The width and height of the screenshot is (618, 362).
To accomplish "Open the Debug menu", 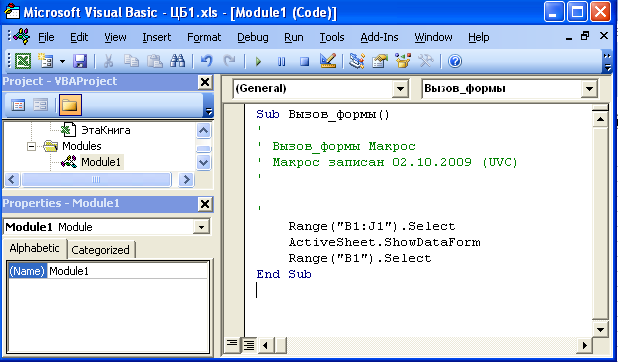I will (253, 37).
